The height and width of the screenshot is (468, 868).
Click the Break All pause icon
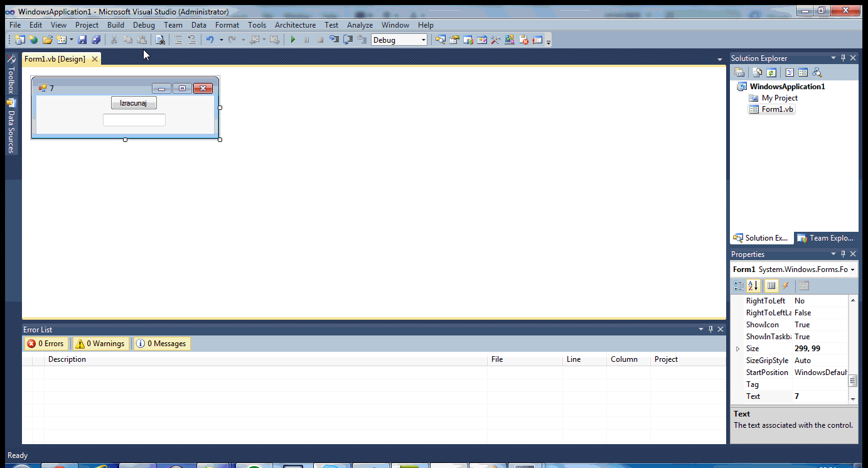coord(306,40)
